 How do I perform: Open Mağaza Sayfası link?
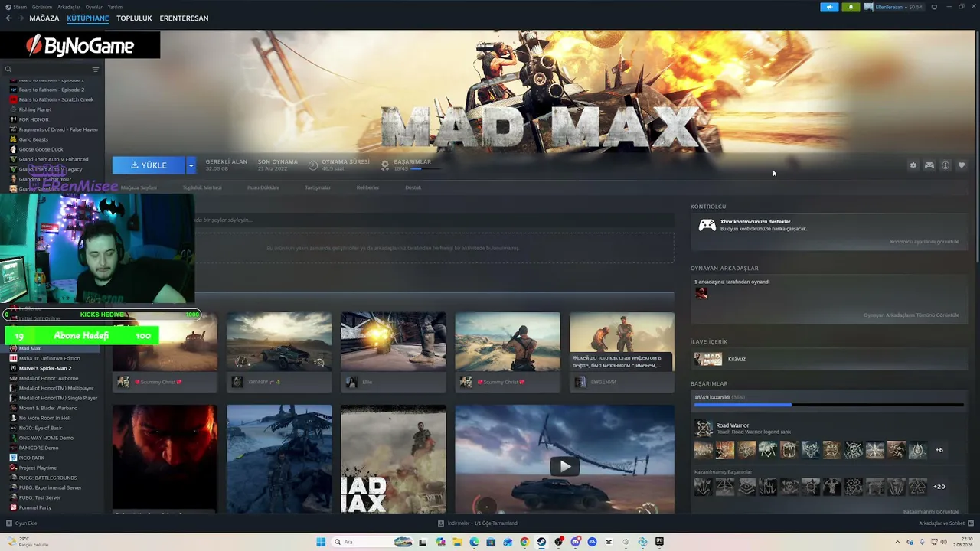click(x=139, y=188)
